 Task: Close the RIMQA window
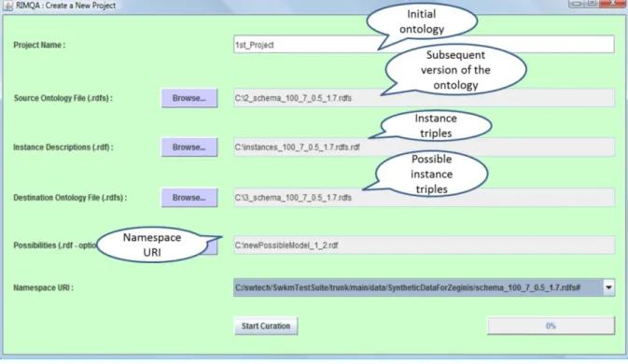[x=613, y=3]
